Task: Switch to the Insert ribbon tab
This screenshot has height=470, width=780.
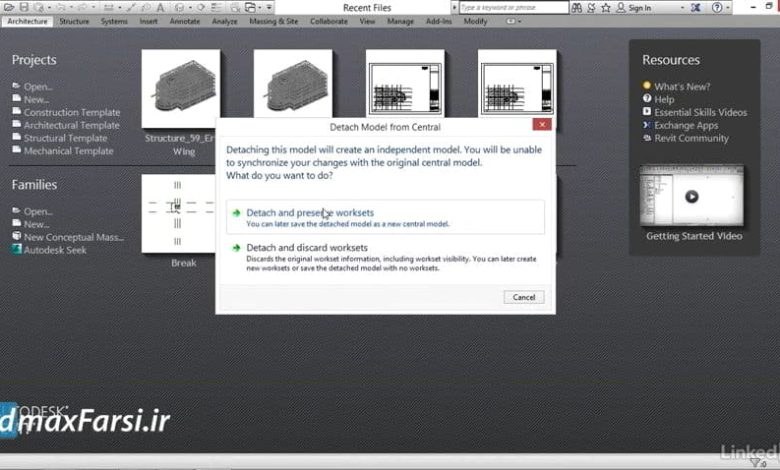Action: pos(148,21)
